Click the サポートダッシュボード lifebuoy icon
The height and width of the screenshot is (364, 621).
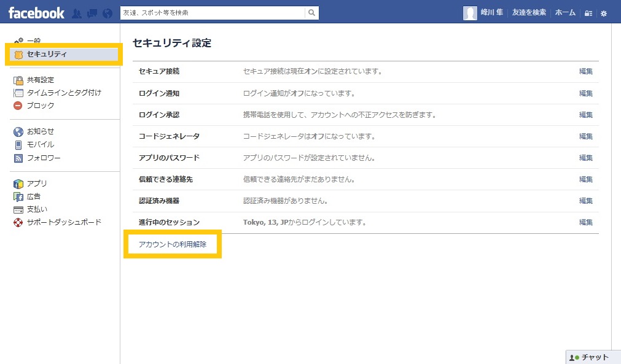(x=18, y=222)
